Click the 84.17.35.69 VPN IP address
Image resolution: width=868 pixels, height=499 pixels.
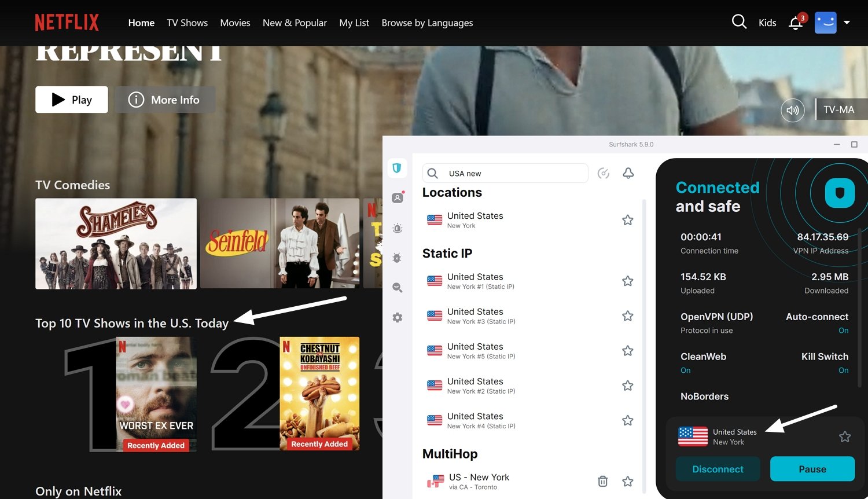coord(822,237)
